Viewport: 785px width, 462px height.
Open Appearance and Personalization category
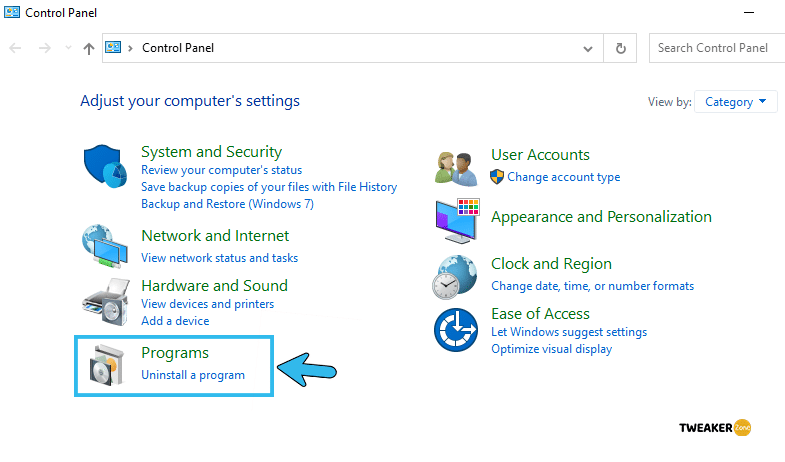(601, 217)
